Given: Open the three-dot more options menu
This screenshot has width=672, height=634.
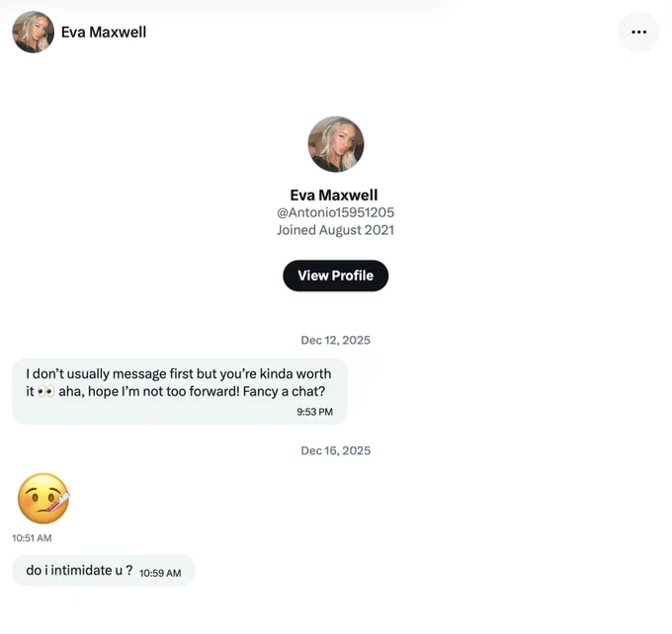Looking at the screenshot, I should [x=638, y=33].
